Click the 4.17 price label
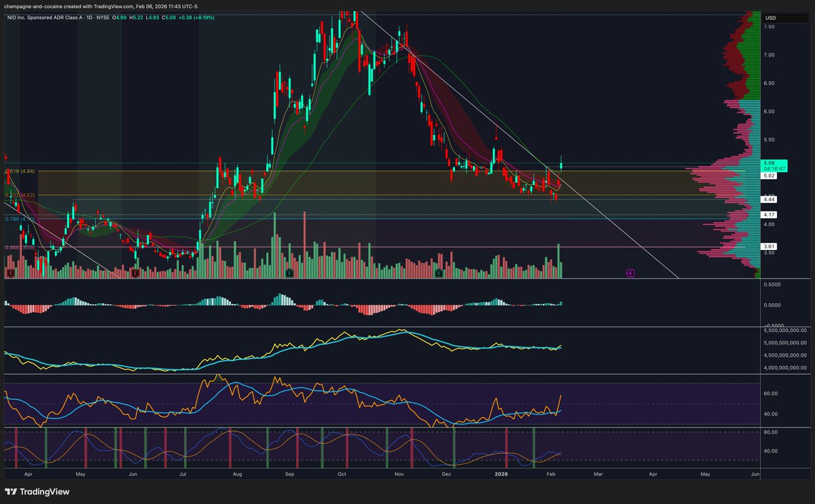Viewport: 815px width, 504px height. point(769,215)
